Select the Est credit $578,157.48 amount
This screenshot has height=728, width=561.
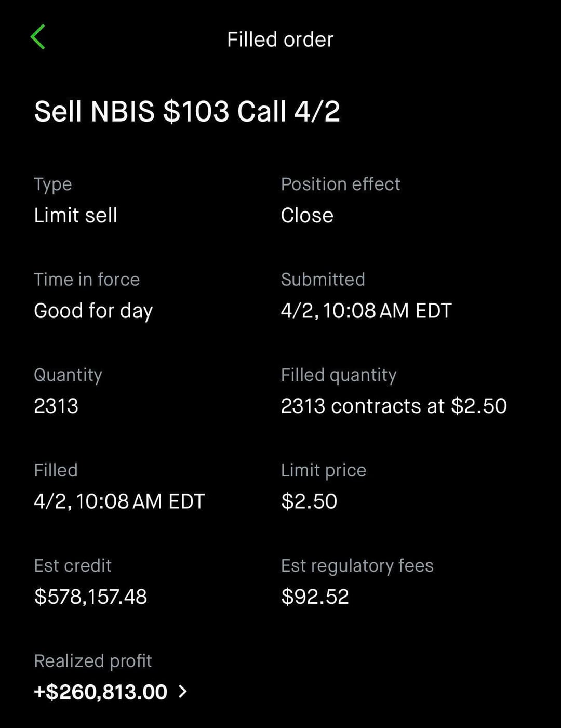coord(90,597)
